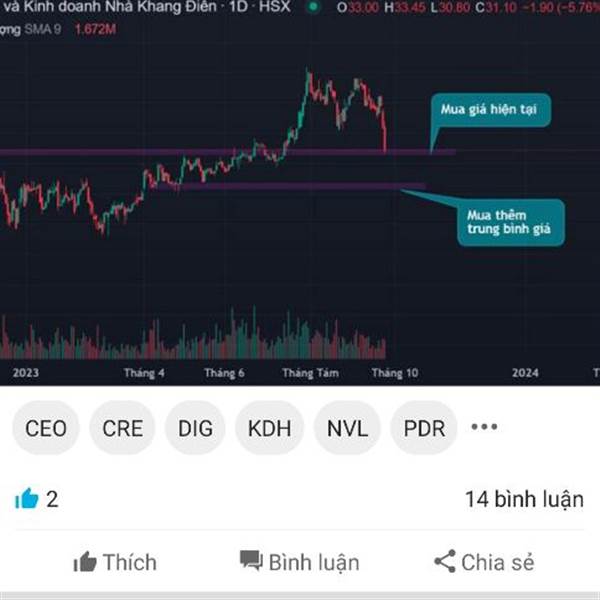
Task: Select the CRE stock tag
Action: pyautogui.click(x=122, y=428)
